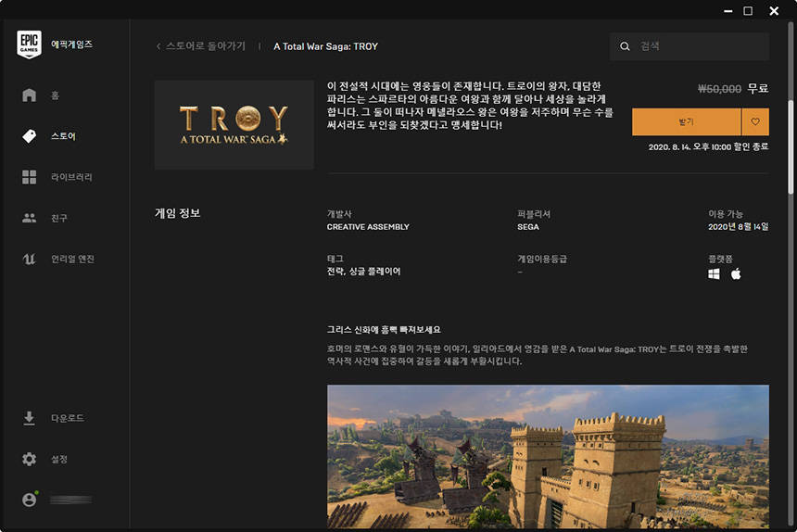Viewport: 797px width, 532px height.
Task: Click the vertical page scrollbar
Action: (791, 146)
